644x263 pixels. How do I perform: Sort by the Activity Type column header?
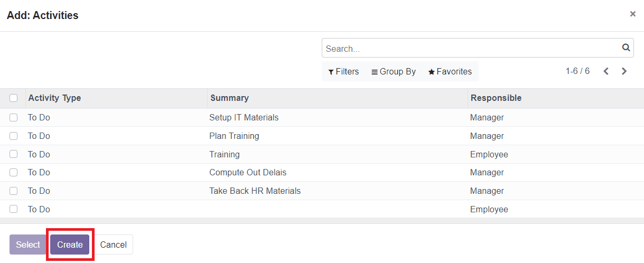point(54,98)
